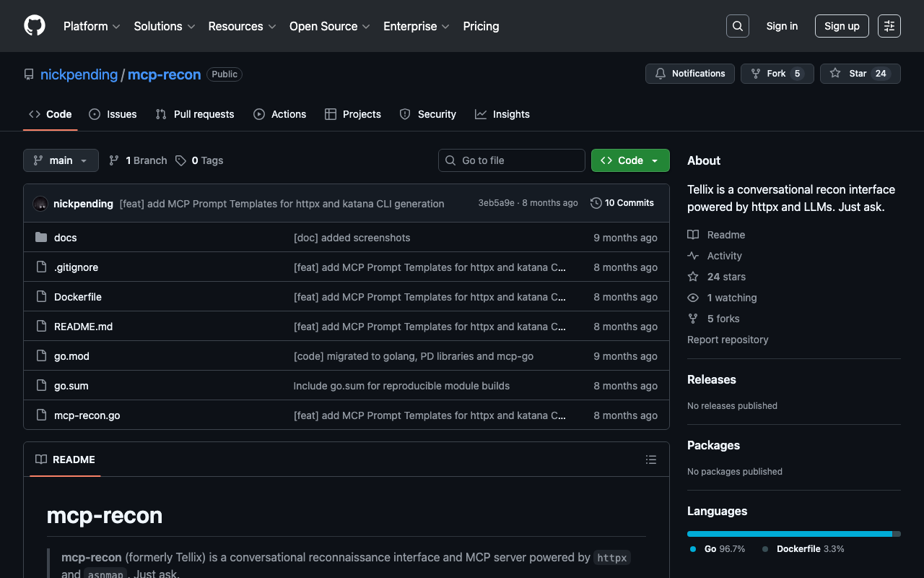Open the Report repository link
Screen dimensions: 924x578
[x=728, y=340]
